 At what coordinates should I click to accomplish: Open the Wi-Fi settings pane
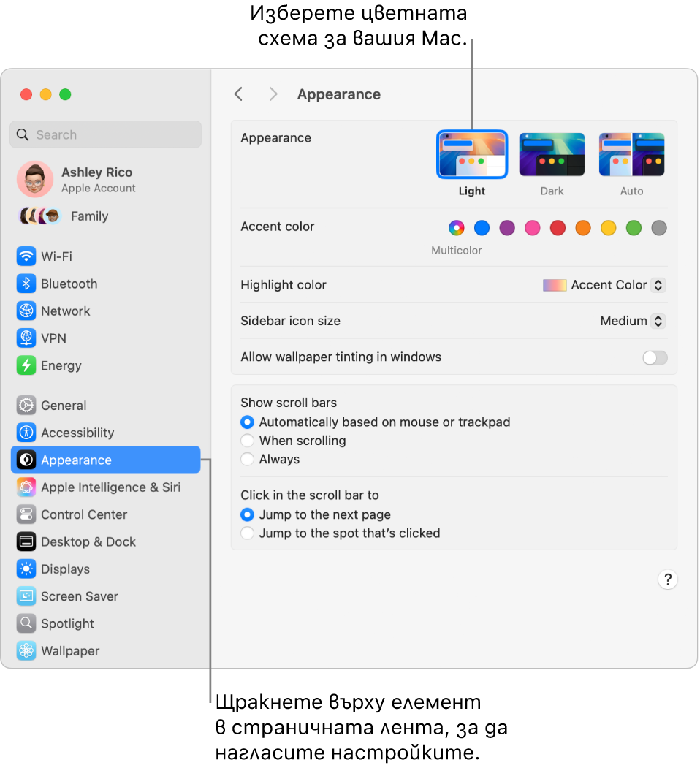click(x=57, y=256)
